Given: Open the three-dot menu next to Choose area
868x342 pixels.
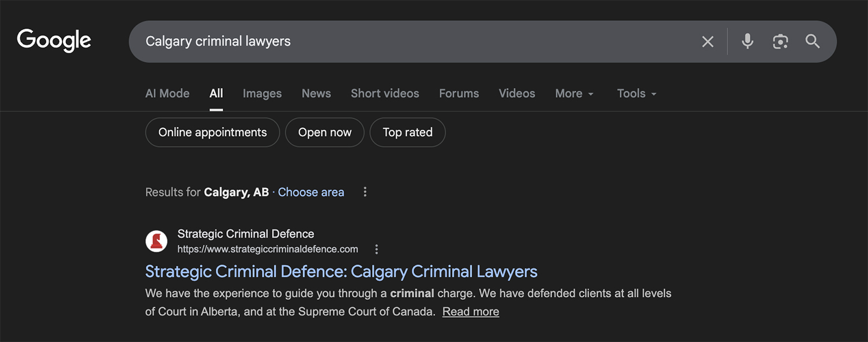Looking at the screenshot, I should [x=365, y=192].
